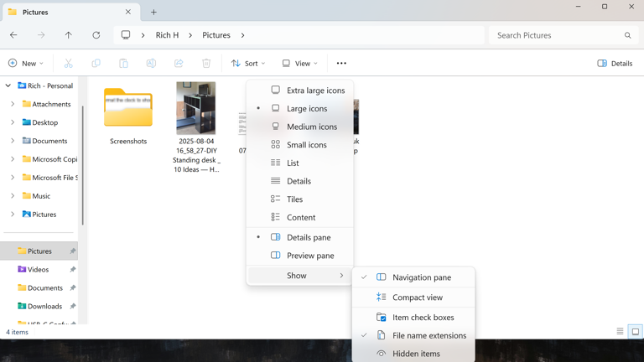
Task: Click pin icon next to Downloads
Action: pyautogui.click(x=73, y=306)
